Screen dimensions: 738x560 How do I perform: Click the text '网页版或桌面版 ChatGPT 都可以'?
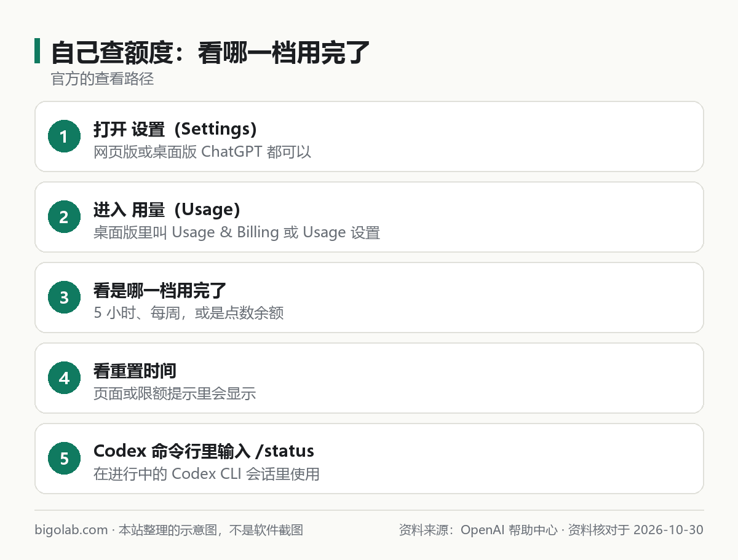click(x=202, y=152)
